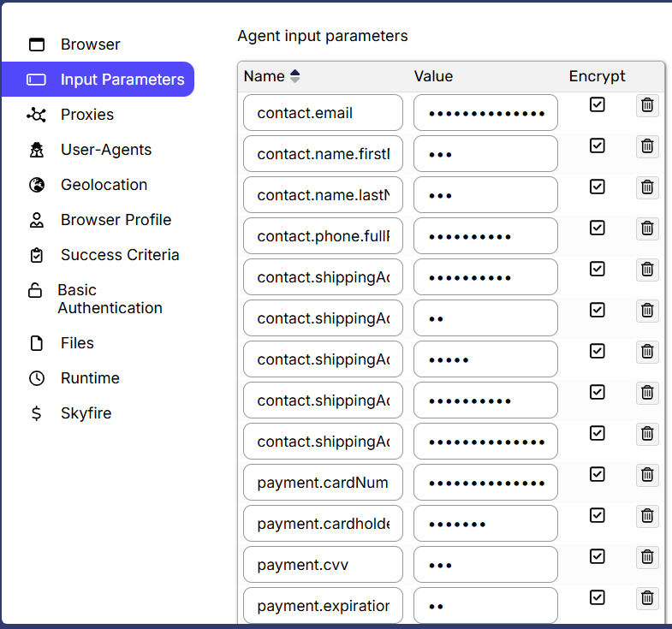Sort parameters by Name column arrow
Screen dimensions: 672x629
295,76
